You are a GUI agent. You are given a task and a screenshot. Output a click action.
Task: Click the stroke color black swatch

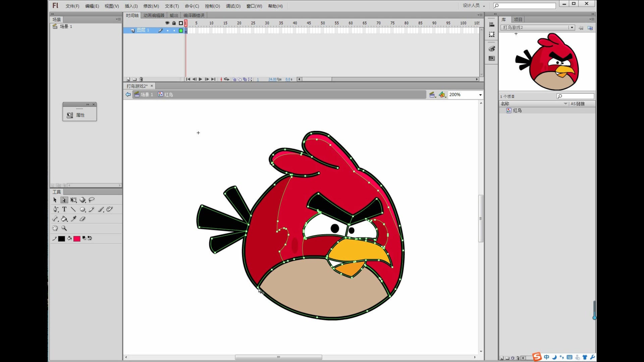tap(61, 239)
